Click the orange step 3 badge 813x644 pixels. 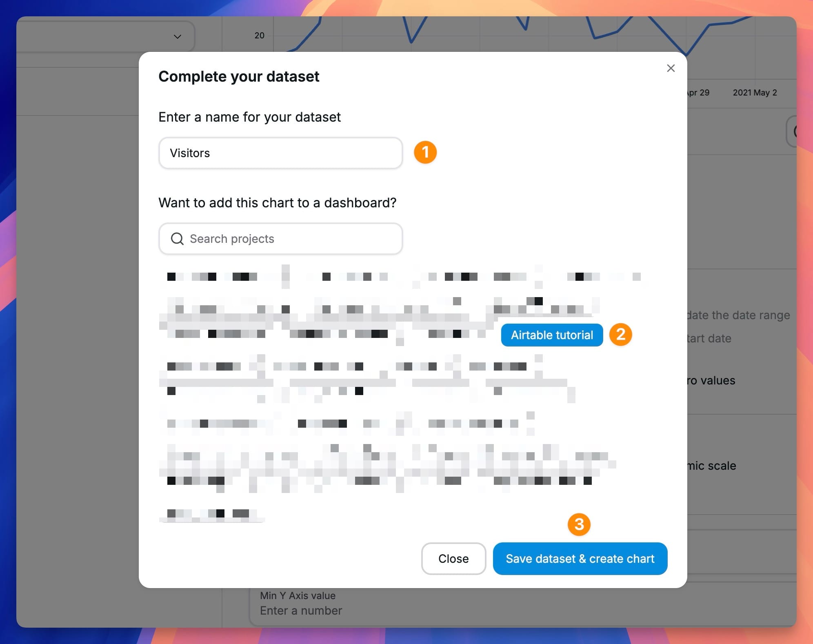pos(579,524)
